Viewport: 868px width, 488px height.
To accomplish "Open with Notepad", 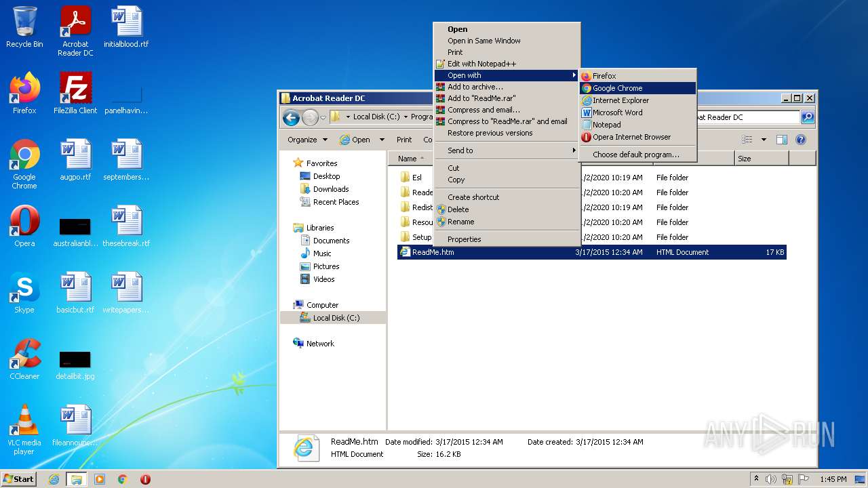I will click(637, 125).
